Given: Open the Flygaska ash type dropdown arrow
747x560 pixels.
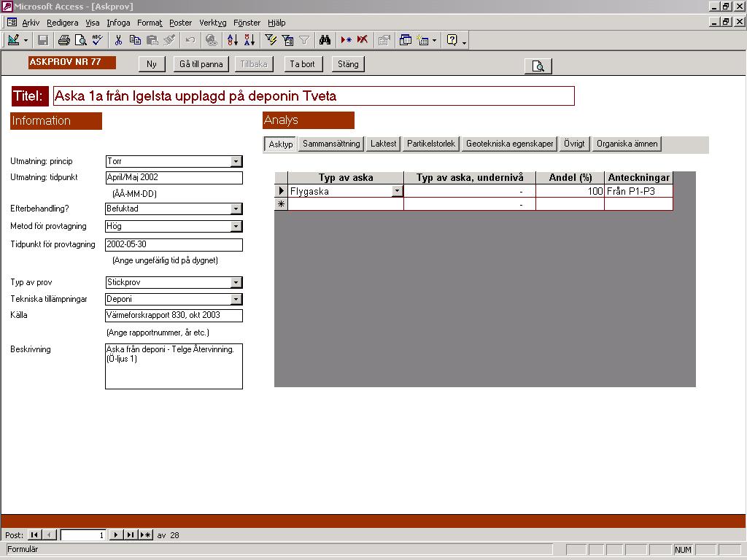Looking at the screenshot, I should click(x=397, y=191).
